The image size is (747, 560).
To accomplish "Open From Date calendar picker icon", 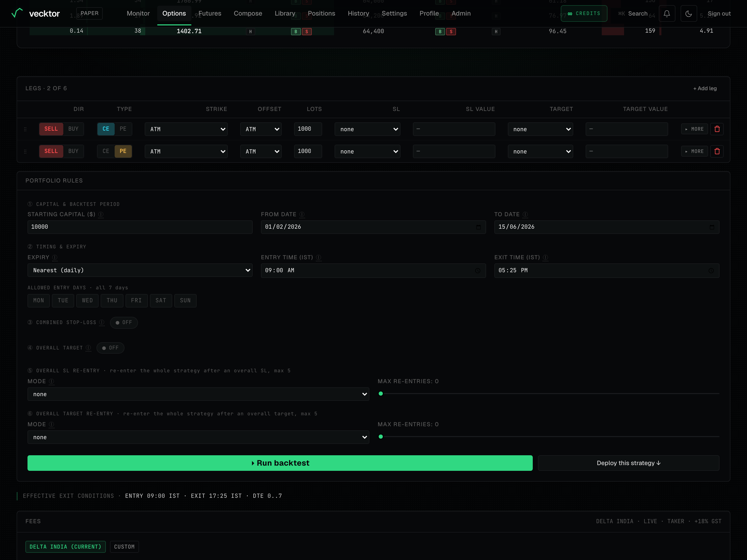I will [x=478, y=227].
